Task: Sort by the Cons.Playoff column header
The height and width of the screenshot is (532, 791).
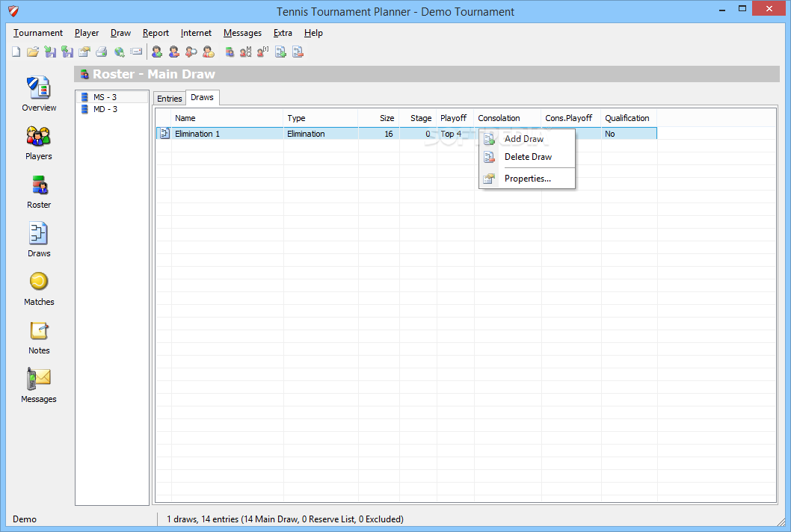Action: pyautogui.click(x=571, y=118)
